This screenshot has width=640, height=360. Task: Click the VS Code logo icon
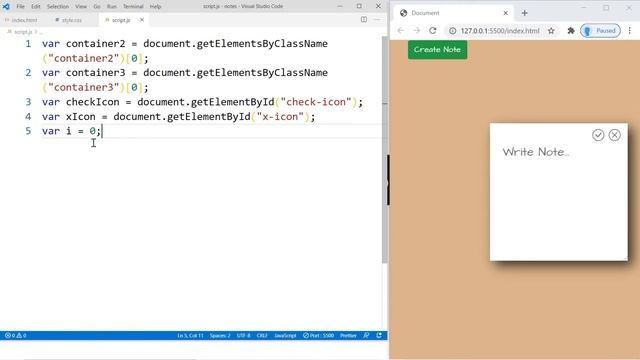point(6,7)
